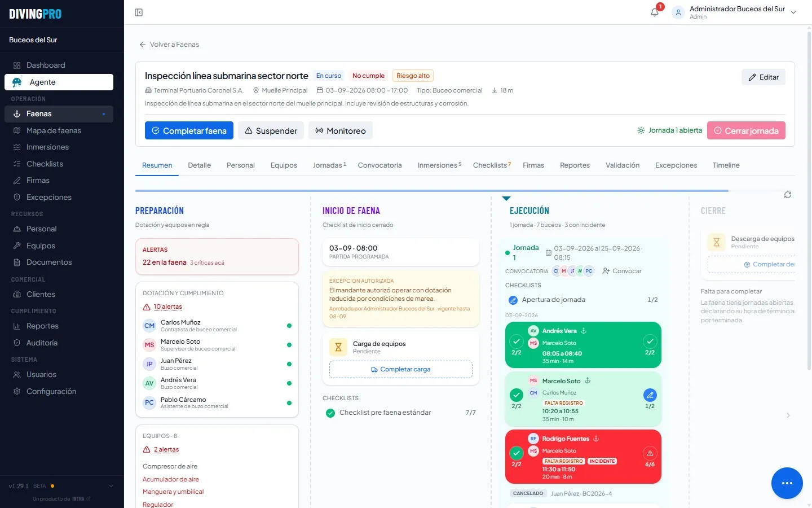Click the Dashboard sidebar icon
812x508 pixels.
[x=17, y=65]
